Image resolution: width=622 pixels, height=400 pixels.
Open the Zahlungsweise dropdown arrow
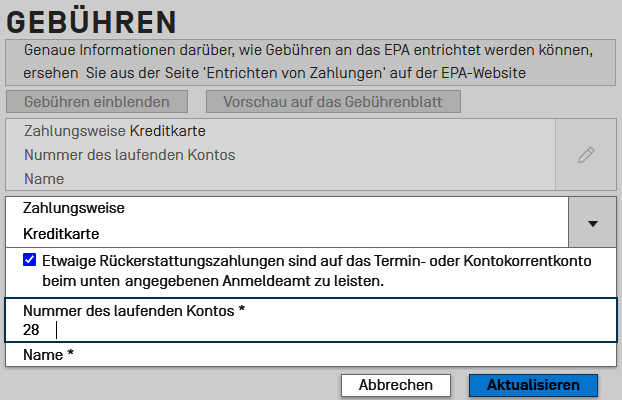[592, 223]
